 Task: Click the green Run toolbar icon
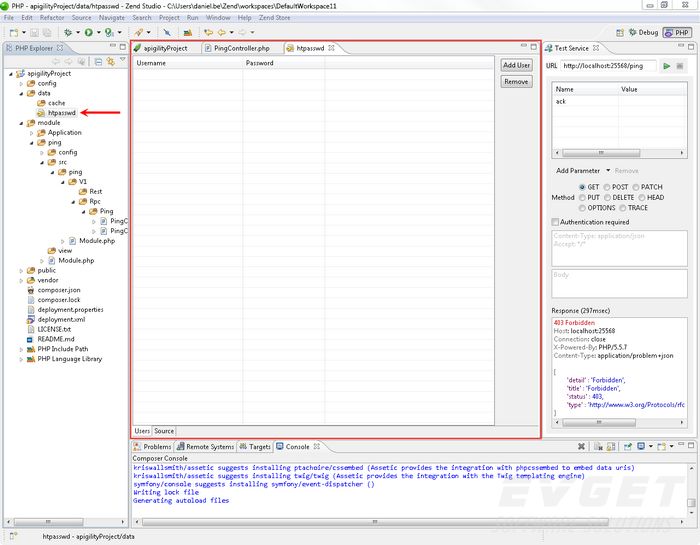88,33
